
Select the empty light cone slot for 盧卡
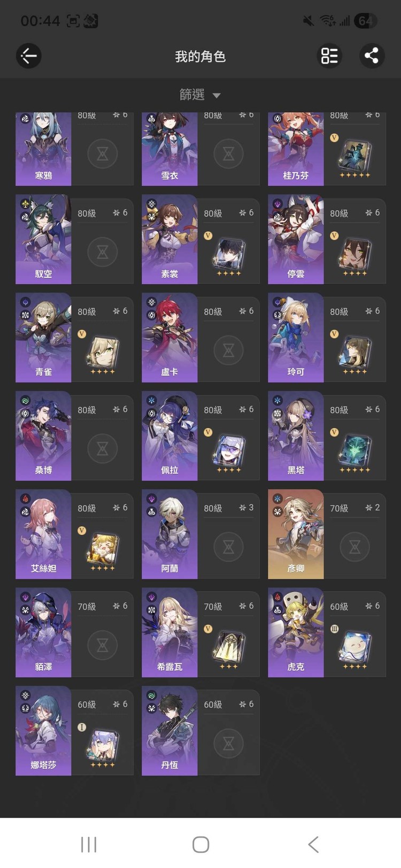tap(229, 350)
